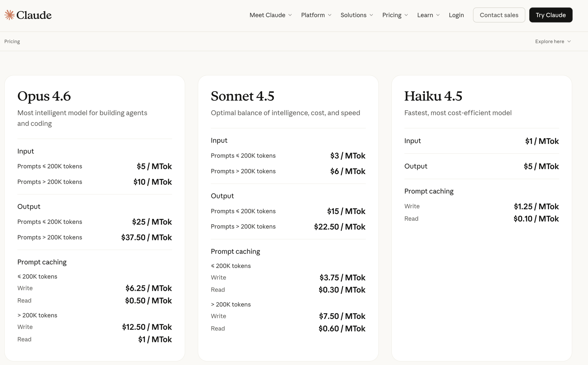Click the Opus 4.6 card heading
The image size is (588, 365).
click(44, 96)
